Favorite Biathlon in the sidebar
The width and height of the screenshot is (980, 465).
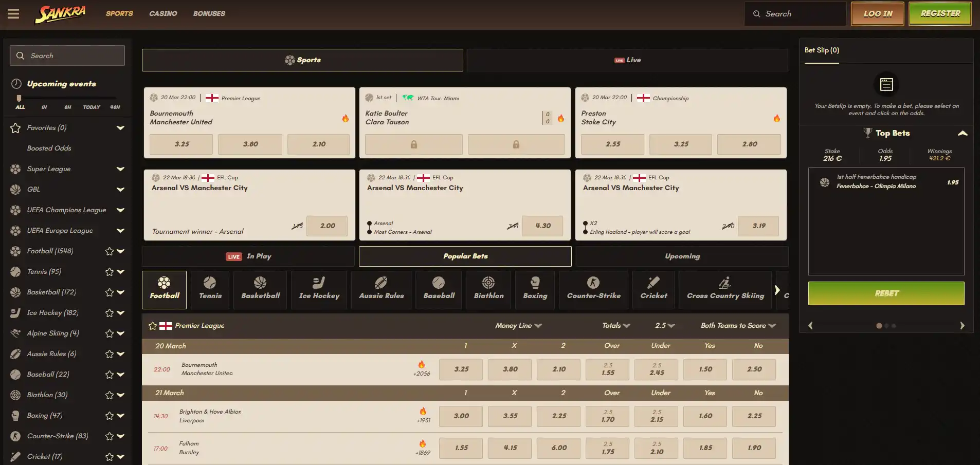click(110, 395)
